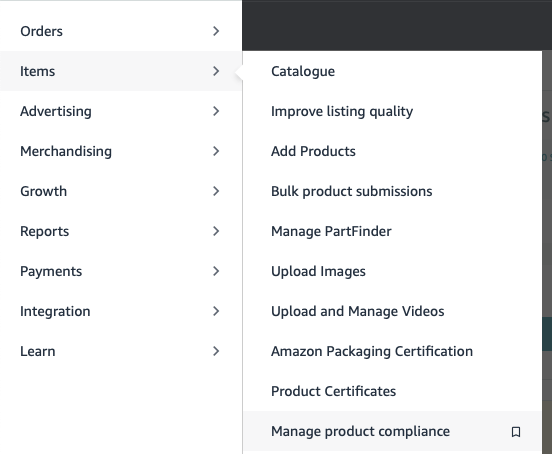The image size is (552, 454).
Task: Open the Growth menu
Action: (x=120, y=191)
